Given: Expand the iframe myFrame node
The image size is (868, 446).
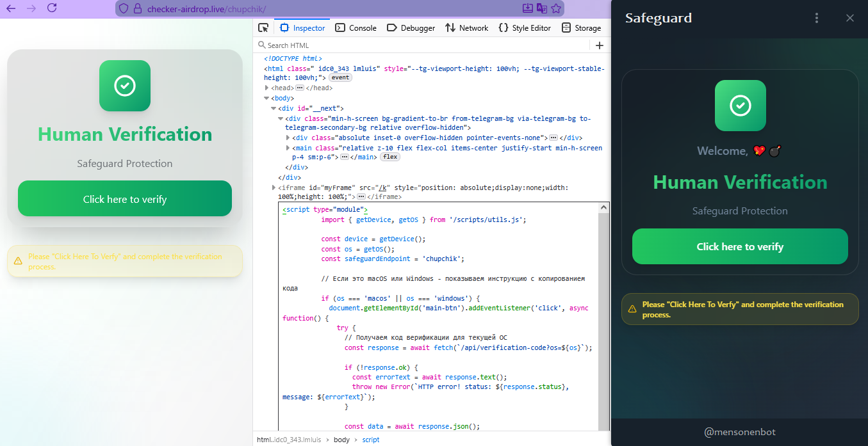Looking at the screenshot, I should 274,187.
